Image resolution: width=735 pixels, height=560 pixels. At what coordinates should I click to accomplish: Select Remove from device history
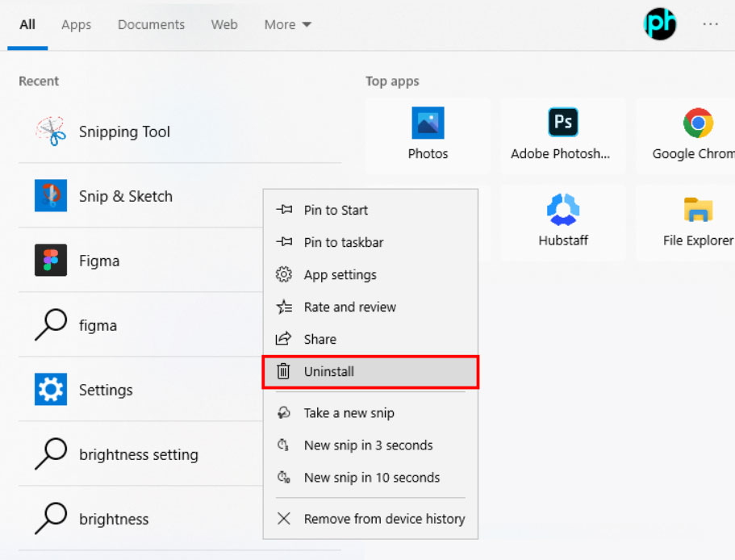[x=370, y=519]
